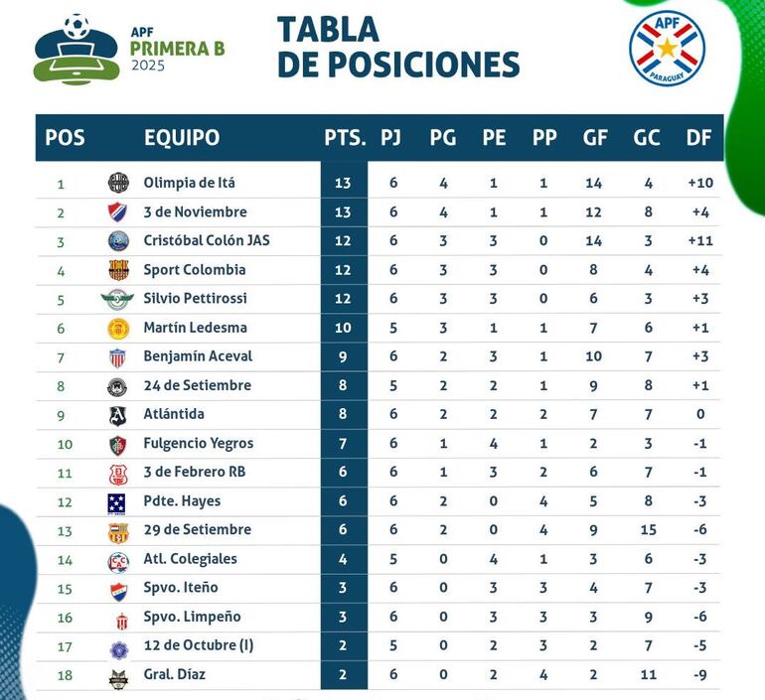
Task: Click the 3 de Noviembre club crest
Action: [118, 212]
